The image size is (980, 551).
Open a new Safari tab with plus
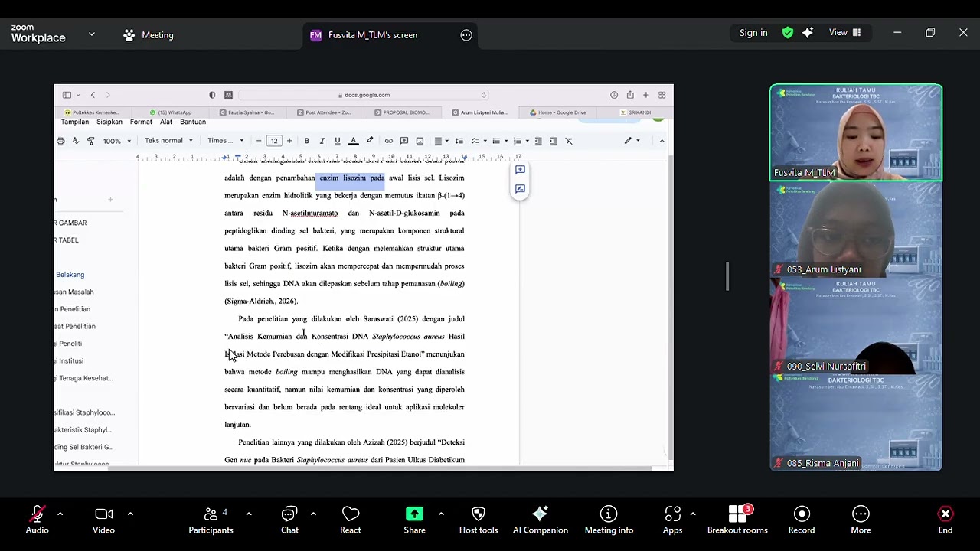click(646, 95)
